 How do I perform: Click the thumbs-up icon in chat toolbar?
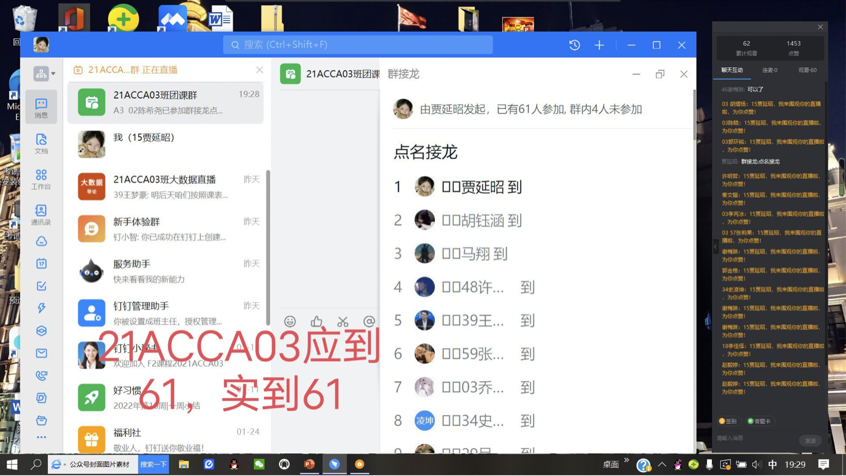(317, 321)
